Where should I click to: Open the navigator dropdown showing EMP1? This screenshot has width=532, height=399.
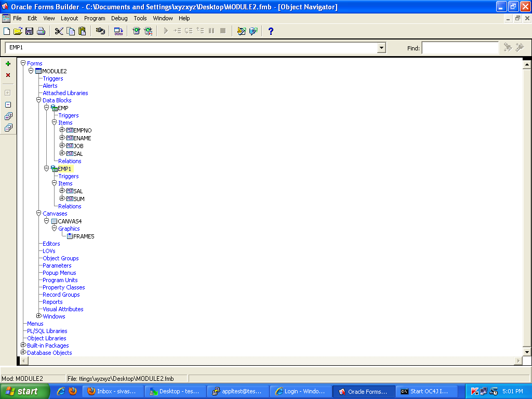click(381, 47)
